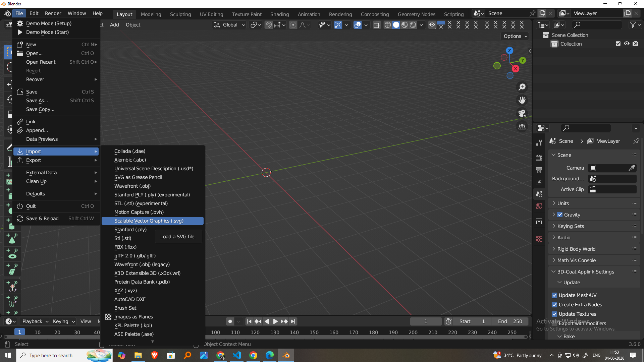Click the new scene icon beside Scene name

(x=542, y=13)
